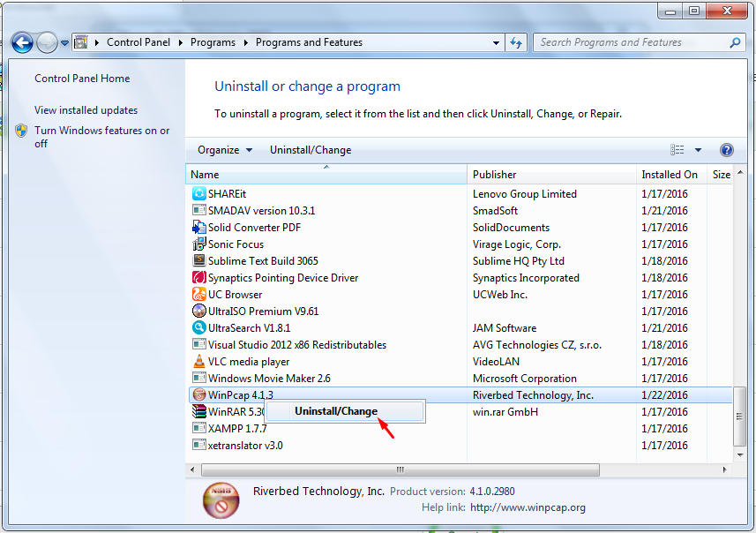Select the SHAREit program icon
756x533 pixels.
(199, 193)
